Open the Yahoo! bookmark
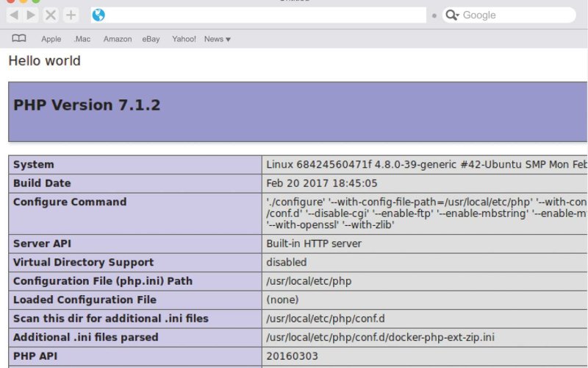This screenshot has height=368, width=588. [184, 39]
